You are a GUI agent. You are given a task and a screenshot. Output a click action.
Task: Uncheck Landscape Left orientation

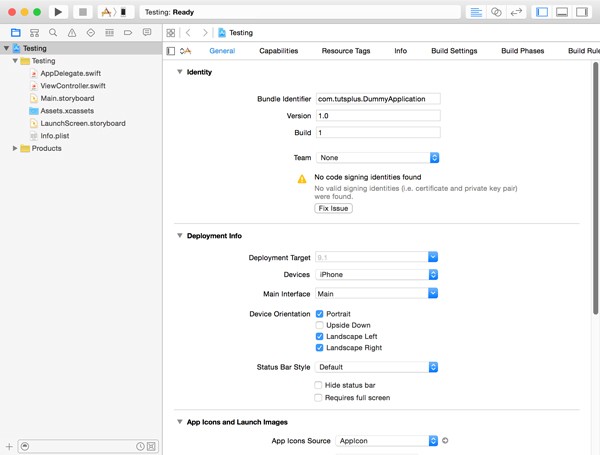coord(320,336)
